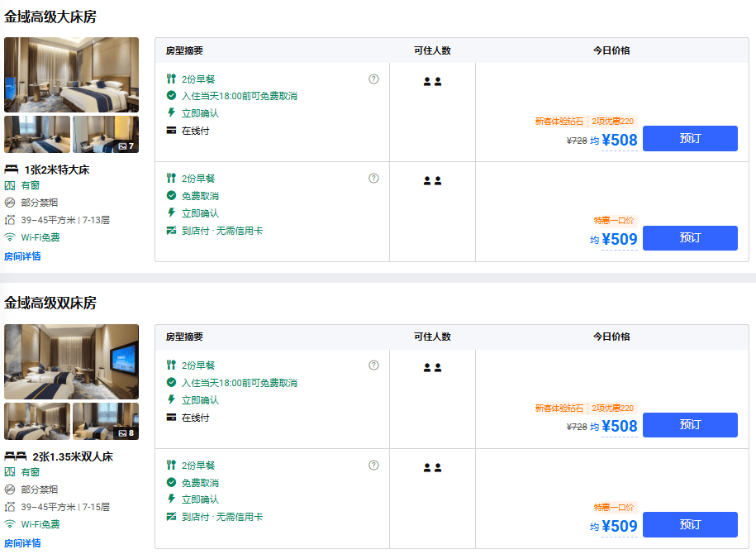The image size is (756, 559).
Task: Click ¥509 price for the king room
Action: pyautogui.click(x=620, y=239)
